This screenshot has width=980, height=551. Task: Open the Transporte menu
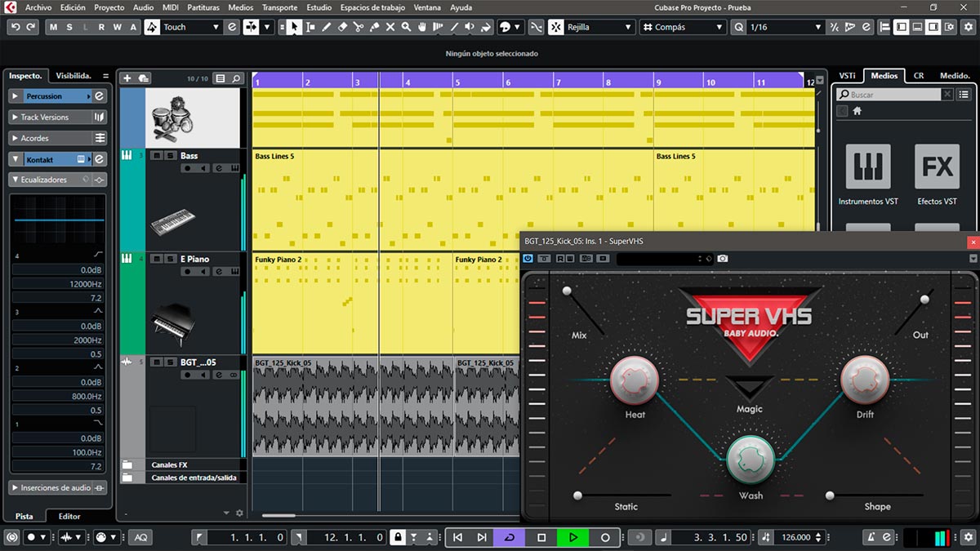(279, 7)
